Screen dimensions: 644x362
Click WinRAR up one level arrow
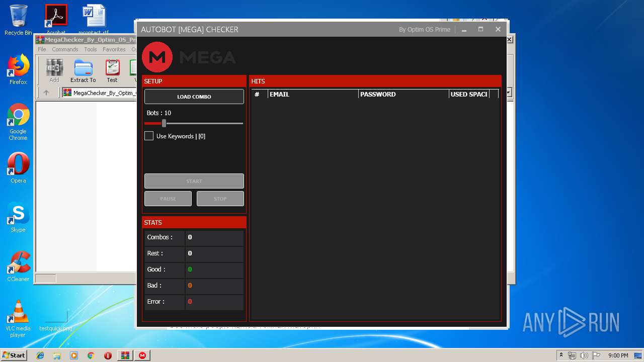click(46, 93)
